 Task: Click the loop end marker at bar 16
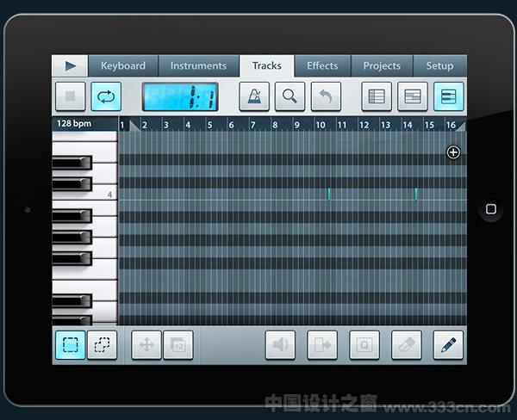pos(461,127)
